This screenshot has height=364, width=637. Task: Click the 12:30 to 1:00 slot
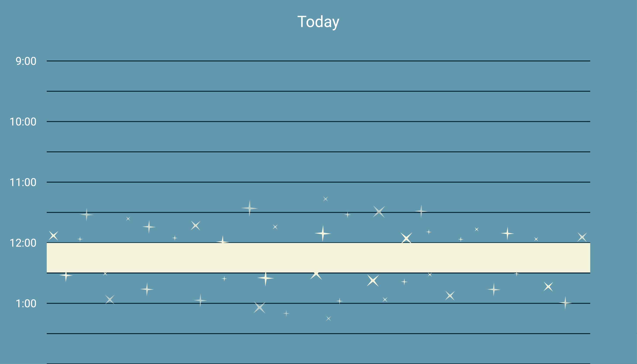[318, 288]
